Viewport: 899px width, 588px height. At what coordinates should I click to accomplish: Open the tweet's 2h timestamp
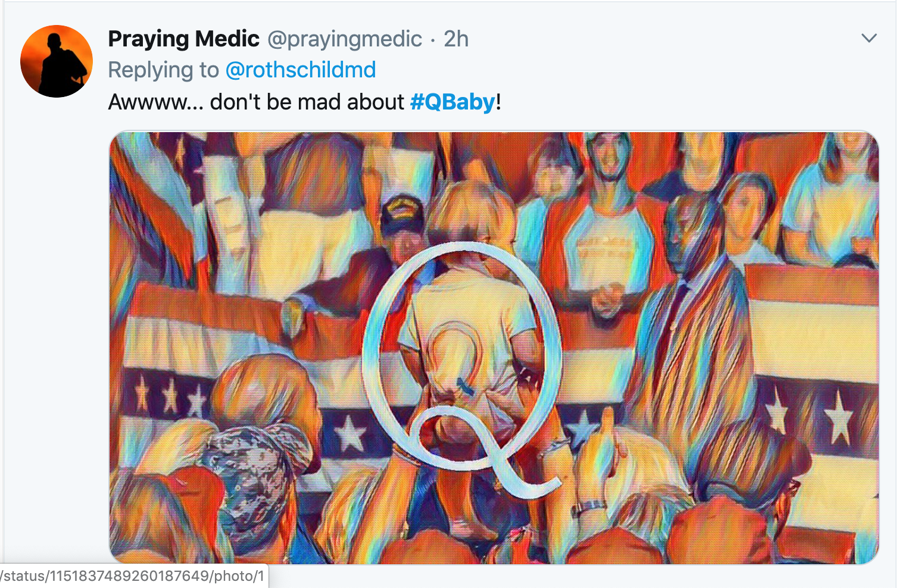coord(456,39)
